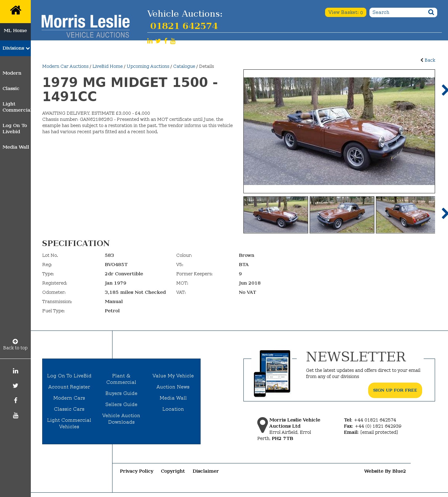The width and height of the screenshot is (448, 497).
Task: Select third thumbnail rear view
Action: coord(405,215)
